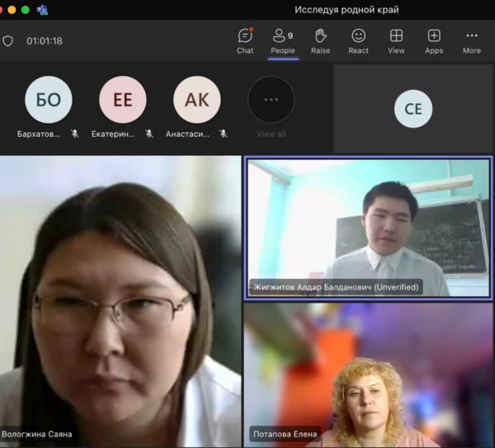Select the EE participant avatar

click(123, 100)
